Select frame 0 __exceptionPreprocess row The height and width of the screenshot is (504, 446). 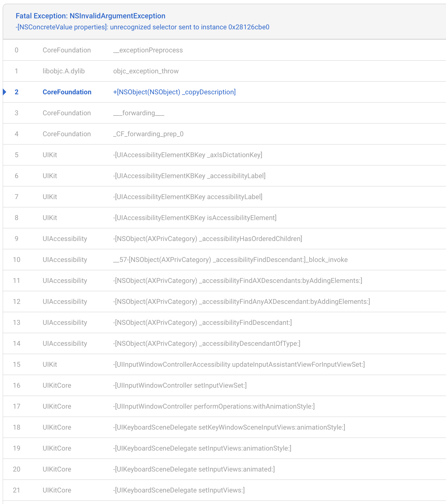point(148,50)
